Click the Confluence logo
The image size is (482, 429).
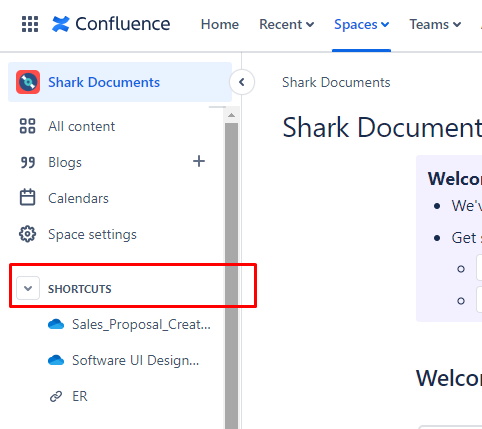(111, 24)
